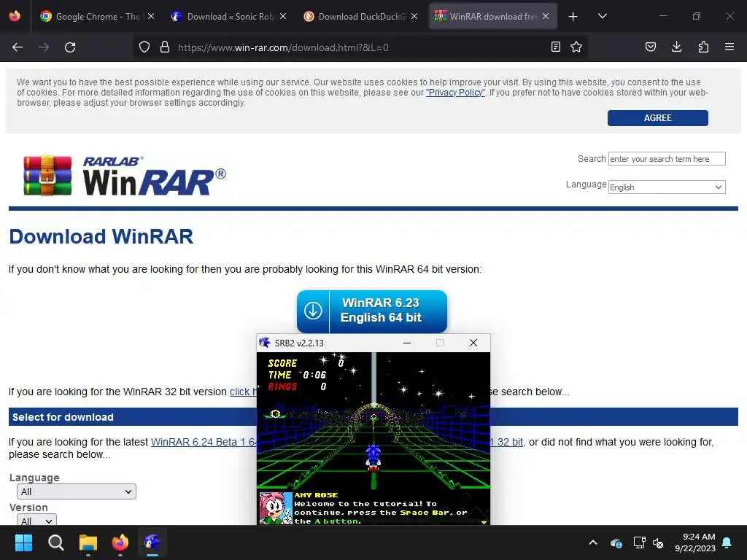The height and width of the screenshot is (560, 747).
Task: Open the English language dropdown at top
Action: pyautogui.click(x=667, y=187)
